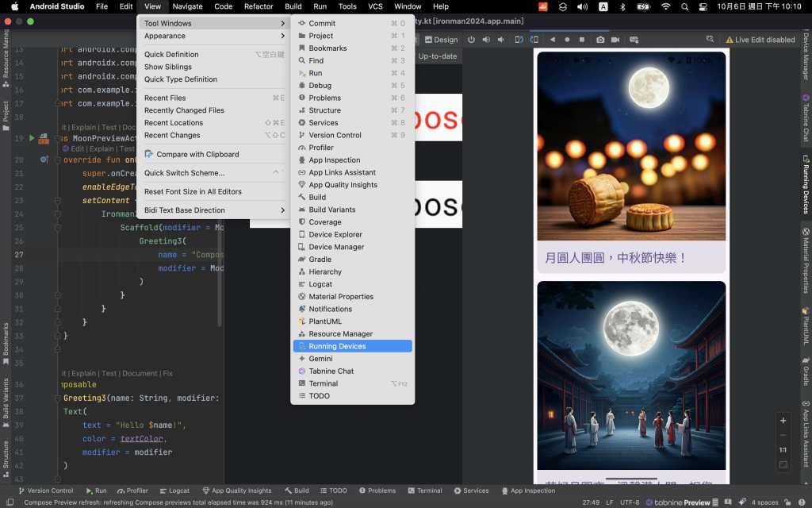The image size is (812, 508).
Task: Raise emulator volume with speaker icon
Action: point(486,40)
